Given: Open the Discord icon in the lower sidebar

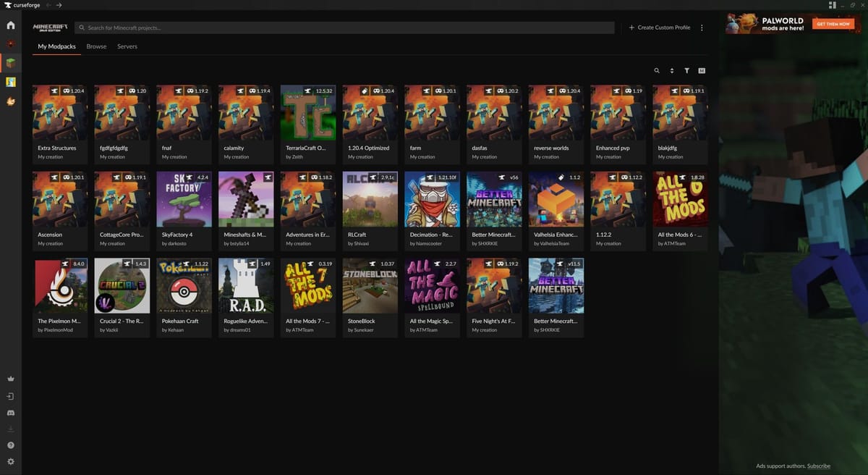Looking at the screenshot, I should [10, 413].
